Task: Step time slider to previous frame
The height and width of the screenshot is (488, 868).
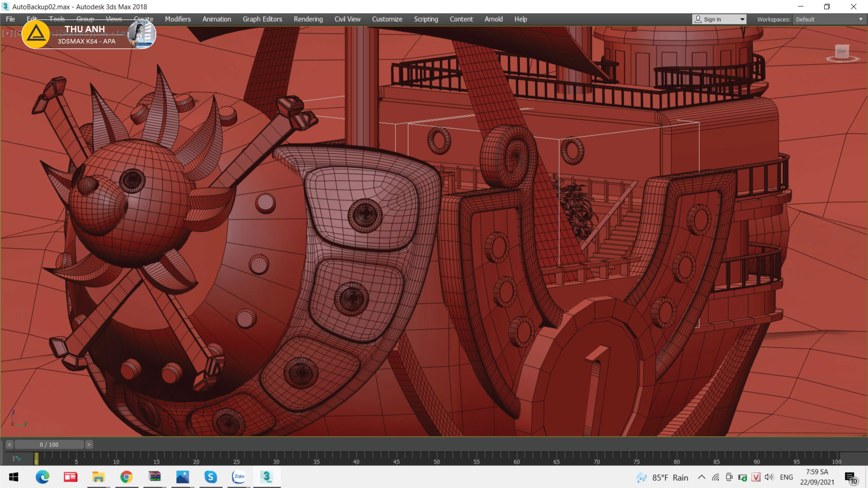Action: tap(9, 445)
